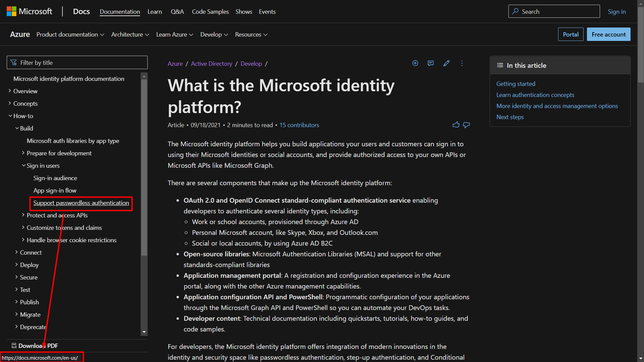This screenshot has height=362, width=644.
Task: Expand the Migrate tree node
Action: tap(16, 314)
